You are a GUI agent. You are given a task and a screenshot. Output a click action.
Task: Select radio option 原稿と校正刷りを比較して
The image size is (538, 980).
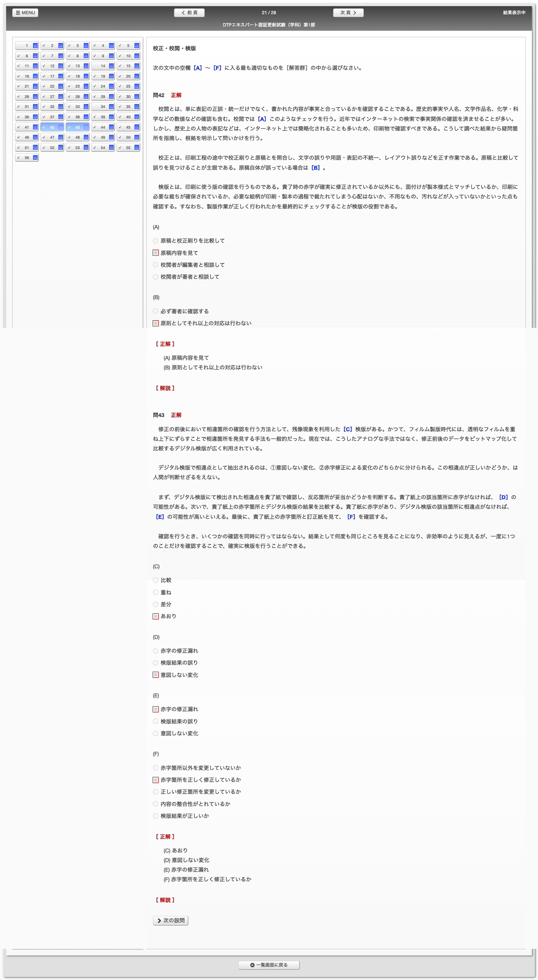(x=156, y=241)
